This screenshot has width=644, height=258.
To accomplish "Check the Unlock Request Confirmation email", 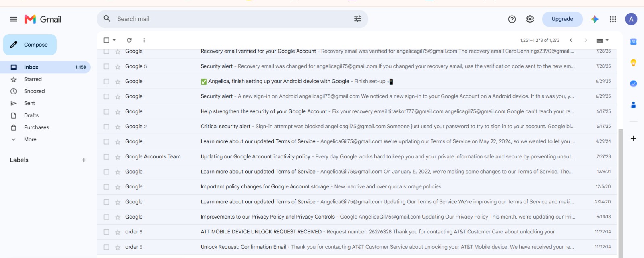I will pyautogui.click(x=106, y=247).
